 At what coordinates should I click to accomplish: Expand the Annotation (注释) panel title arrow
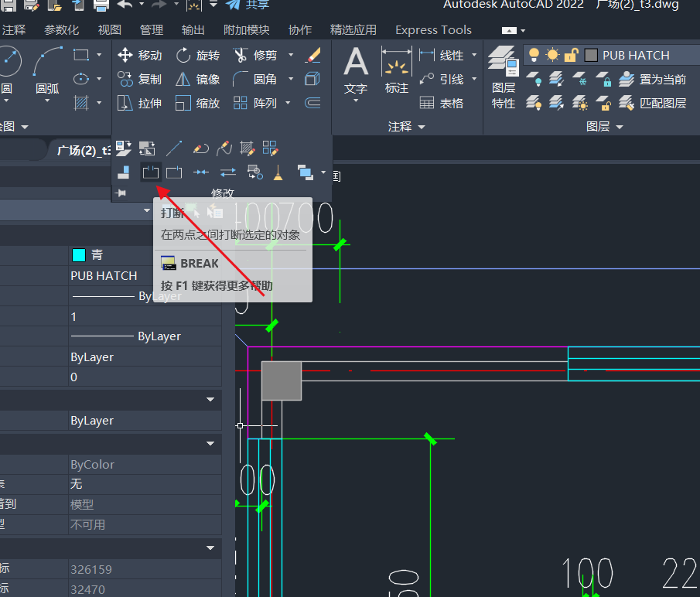[422, 127]
